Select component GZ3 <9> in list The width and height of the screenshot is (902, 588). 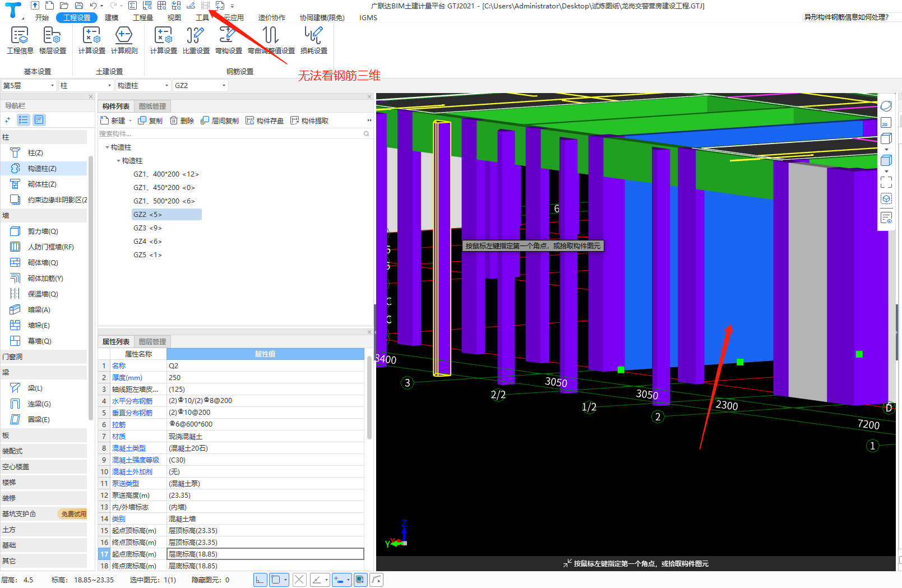pyautogui.click(x=147, y=228)
